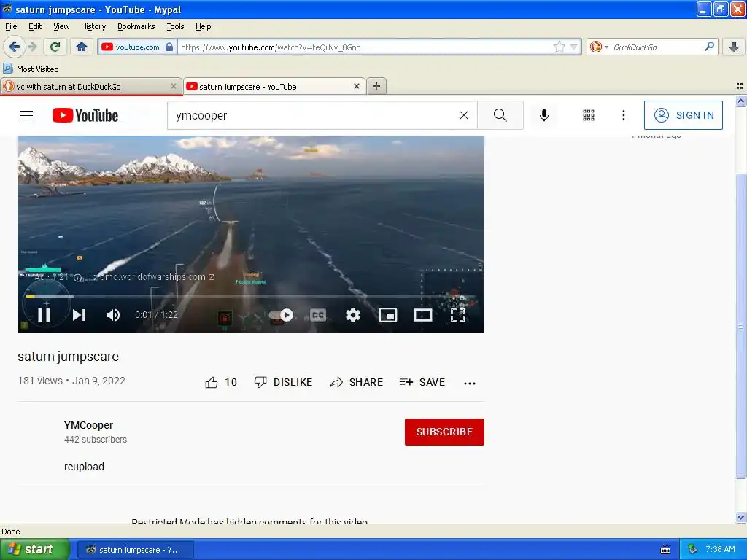This screenshot has width=747, height=560.
Task: Switch to the 'vc with saturn at DuckDuckGo' tab
Action: [x=91, y=86]
